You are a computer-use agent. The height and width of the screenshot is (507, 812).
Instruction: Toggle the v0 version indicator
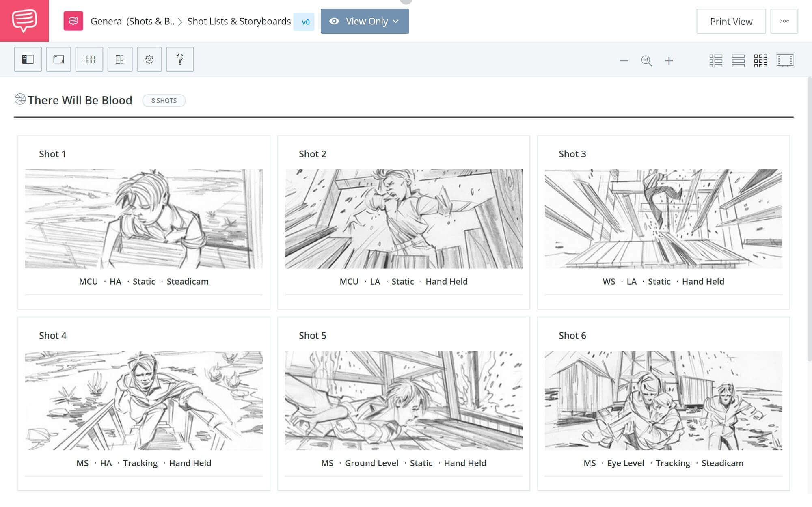tap(304, 22)
